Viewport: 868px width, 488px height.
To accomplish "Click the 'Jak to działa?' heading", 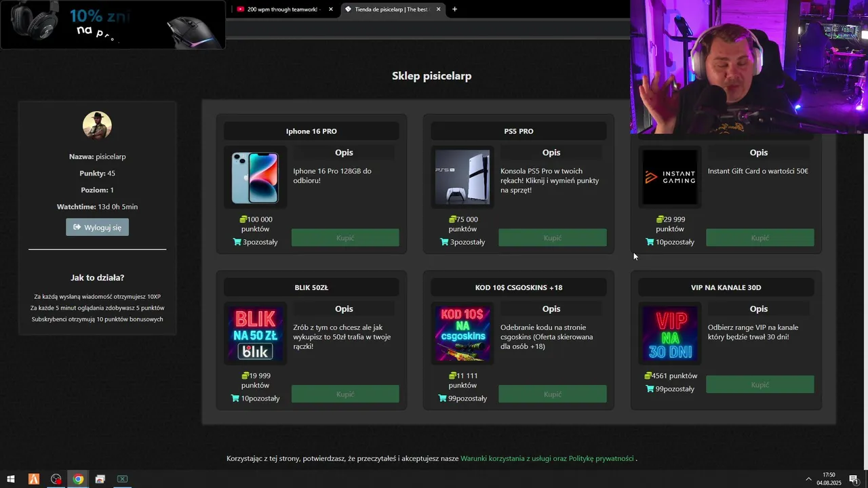I will (97, 278).
